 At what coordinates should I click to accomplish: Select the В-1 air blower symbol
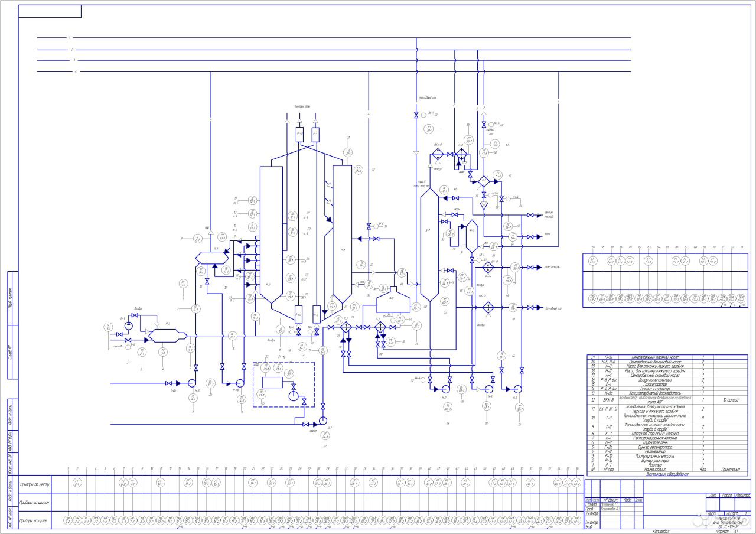coord(129,325)
